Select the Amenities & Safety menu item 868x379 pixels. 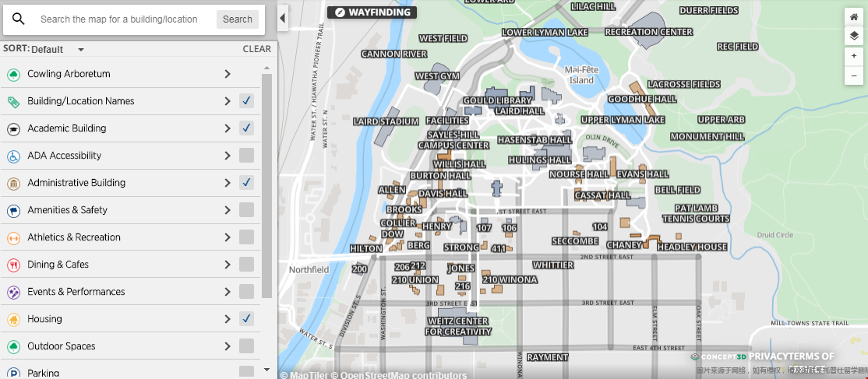[67, 210]
